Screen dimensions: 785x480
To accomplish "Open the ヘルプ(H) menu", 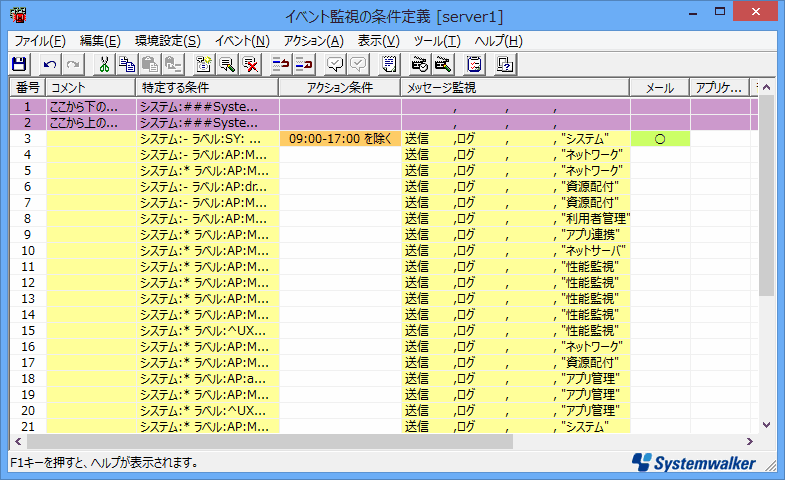I will pos(498,41).
